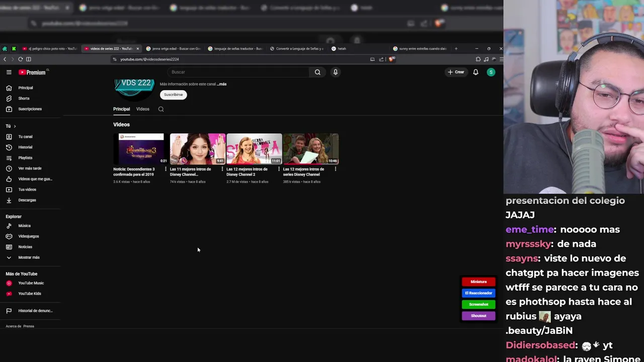Click the browser back arrow
The height and width of the screenshot is (362, 644).
point(5,59)
